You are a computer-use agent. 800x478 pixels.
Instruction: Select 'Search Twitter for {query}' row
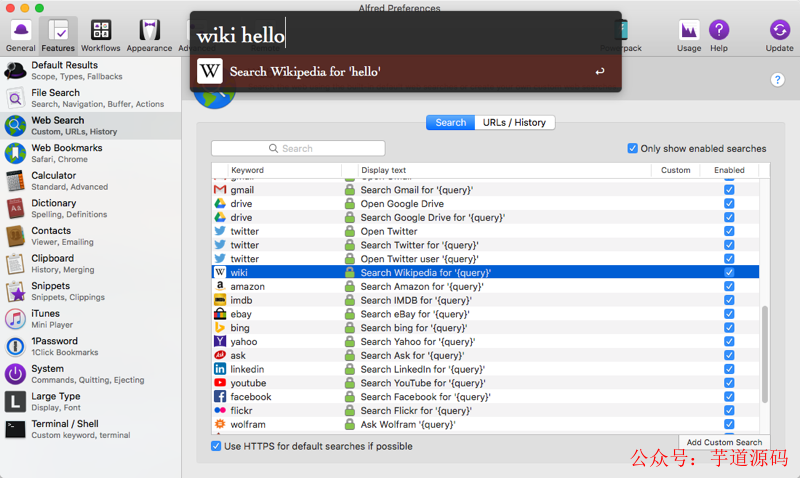485,245
